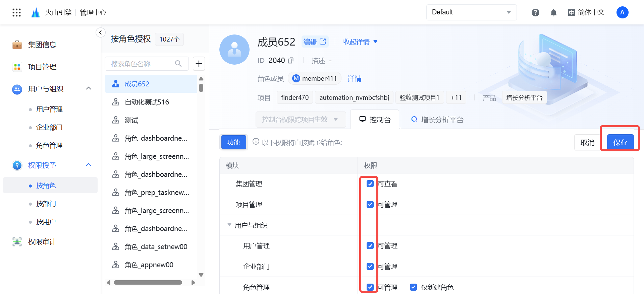Copy the ID 2040 with copy icon

pyautogui.click(x=291, y=61)
